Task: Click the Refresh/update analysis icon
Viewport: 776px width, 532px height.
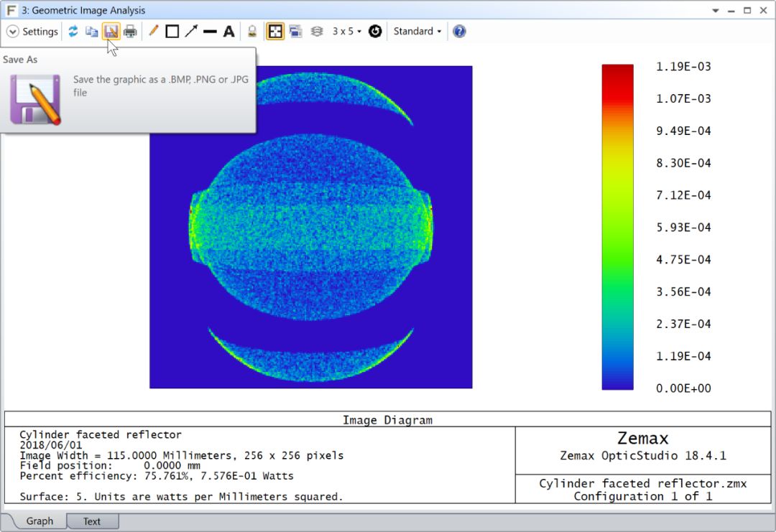Action: pyautogui.click(x=73, y=32)
